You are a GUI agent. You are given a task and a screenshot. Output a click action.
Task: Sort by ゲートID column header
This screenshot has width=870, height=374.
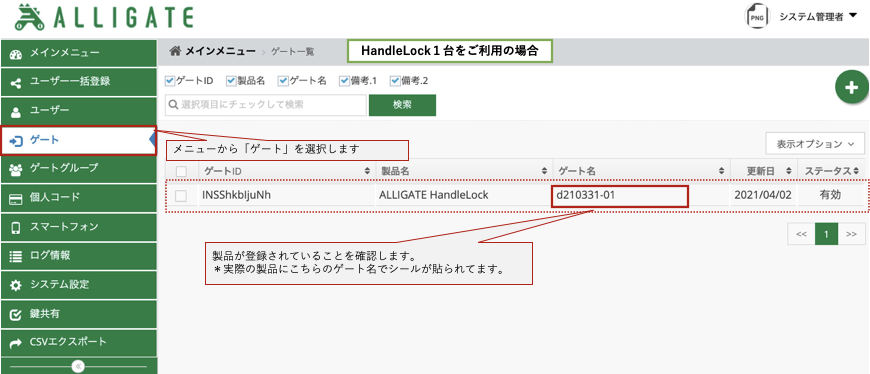[x=287, y=171]
